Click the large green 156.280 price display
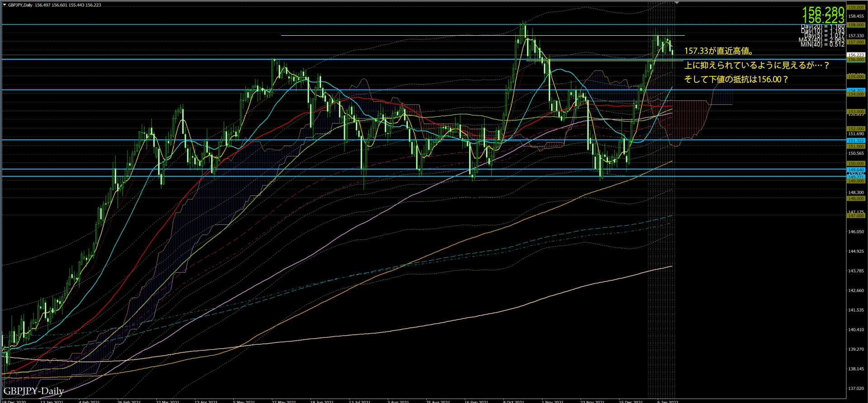868x403 pixels. tap(823, 11)
